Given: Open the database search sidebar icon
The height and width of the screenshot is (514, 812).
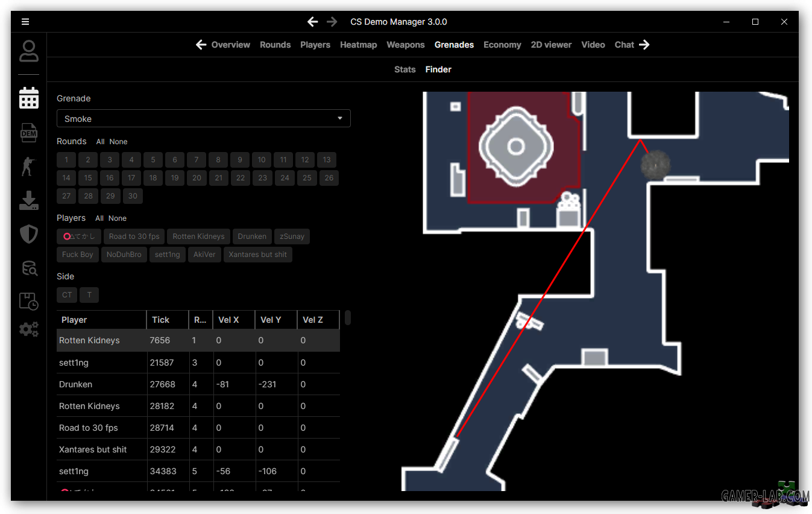Looking at the screenshot, I should pos(29,268).
